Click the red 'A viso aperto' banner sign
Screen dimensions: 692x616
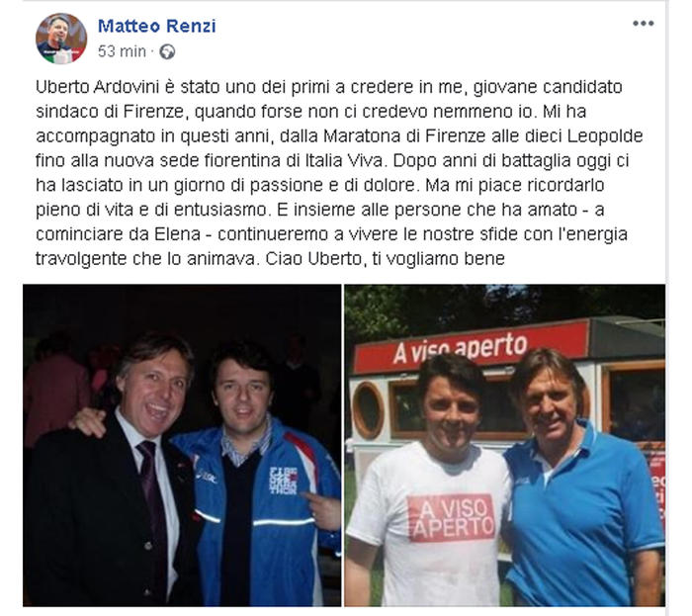coord(472,346)
